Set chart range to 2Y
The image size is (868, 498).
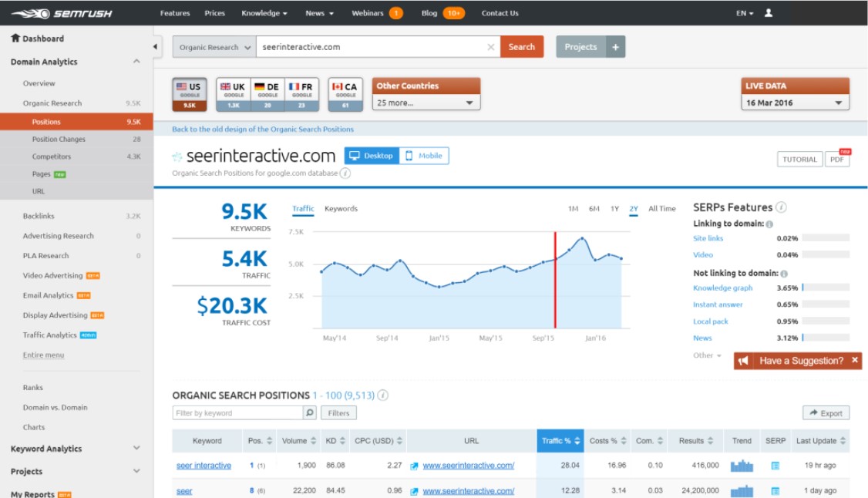pos(634,209)
